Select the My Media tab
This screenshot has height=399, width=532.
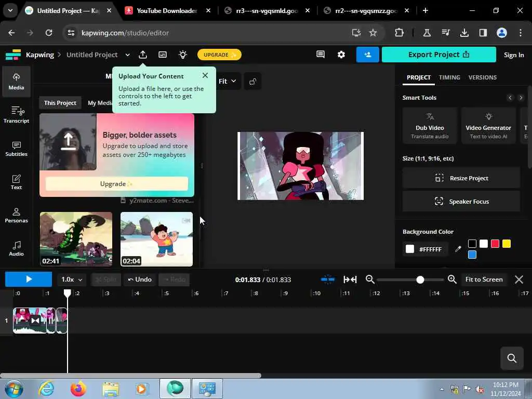(100, 103)
